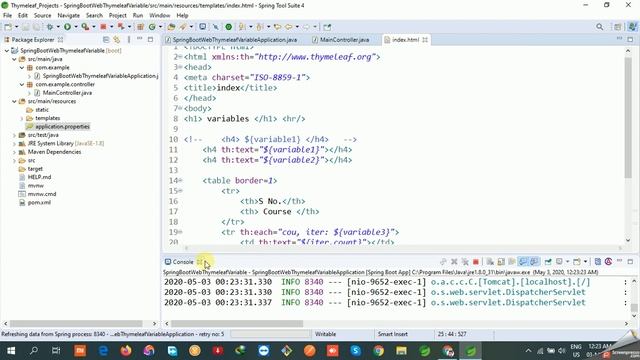This screenshot has height=360, width=640.
Task: Terminate the console process red square
Action: pos(476,262)
